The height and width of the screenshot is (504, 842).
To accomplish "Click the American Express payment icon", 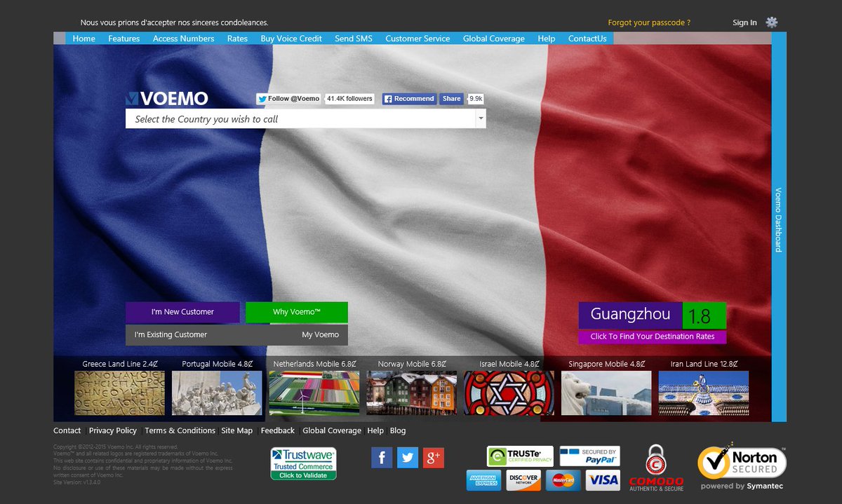I will coord(483,480).
